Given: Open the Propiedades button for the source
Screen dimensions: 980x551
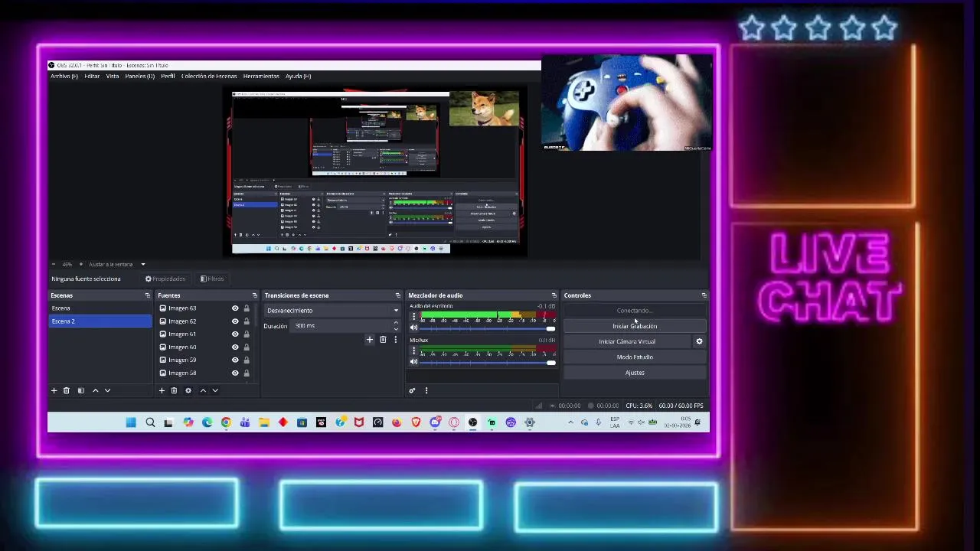Looking at the screenshot, I should 165,279.
